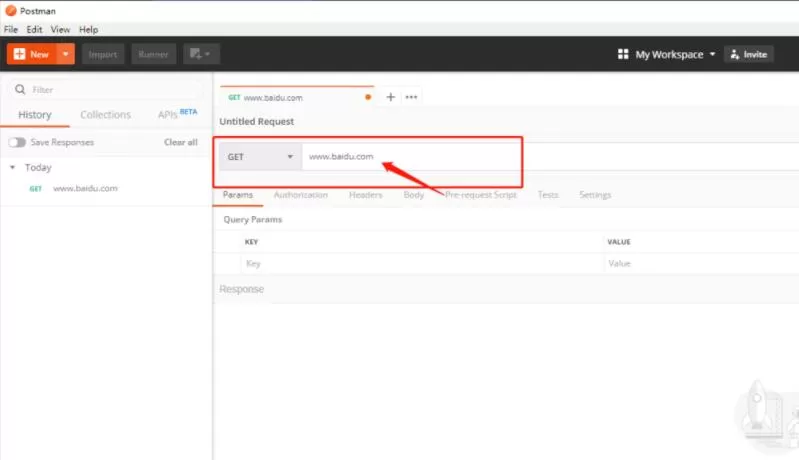799x460 pixels.
Task: Add a new request tab with plus
Action: (x=390, y=97)
